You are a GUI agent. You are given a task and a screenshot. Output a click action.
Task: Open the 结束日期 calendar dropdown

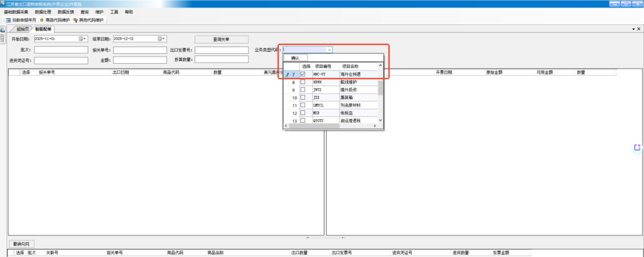click(162, 39)
